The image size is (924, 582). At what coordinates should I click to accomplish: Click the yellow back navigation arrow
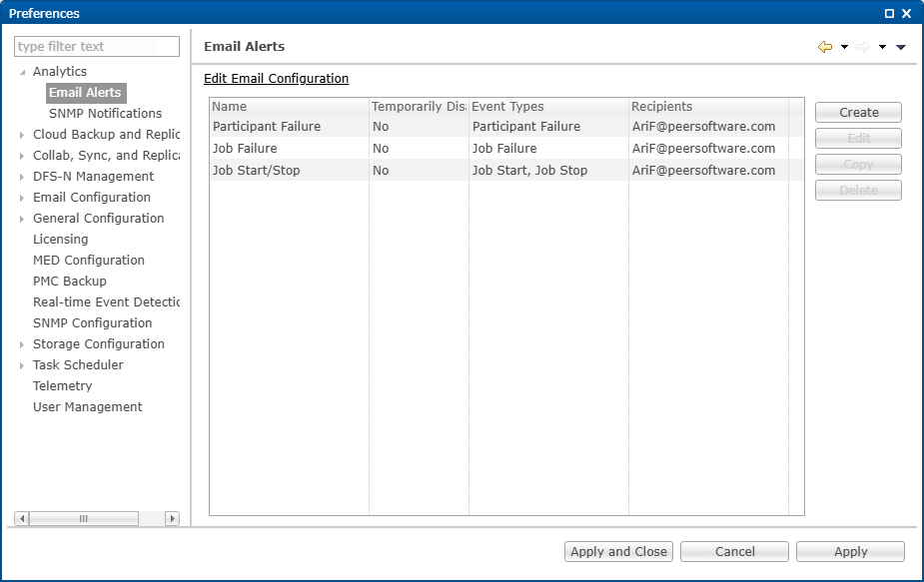[825, 47]
